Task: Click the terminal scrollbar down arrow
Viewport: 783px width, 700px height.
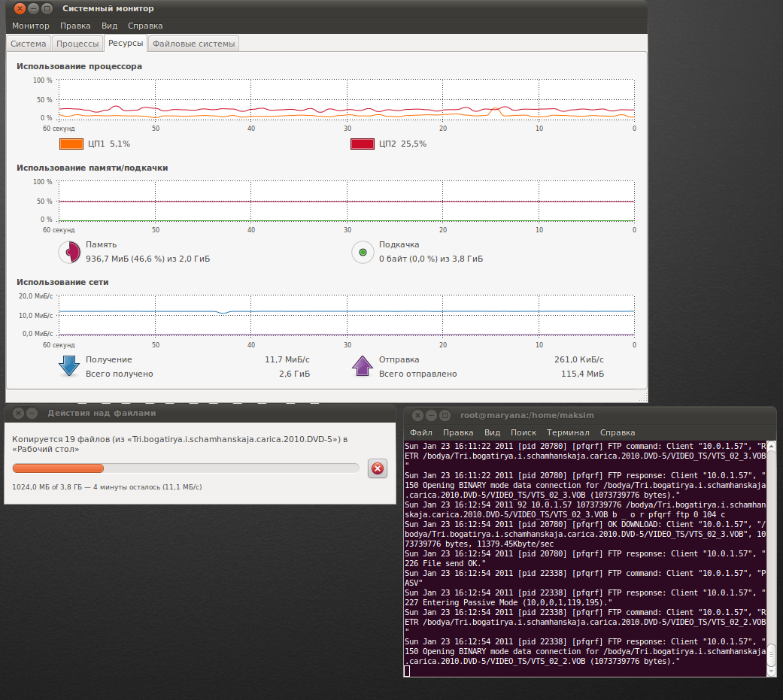Action: [772, 672]
